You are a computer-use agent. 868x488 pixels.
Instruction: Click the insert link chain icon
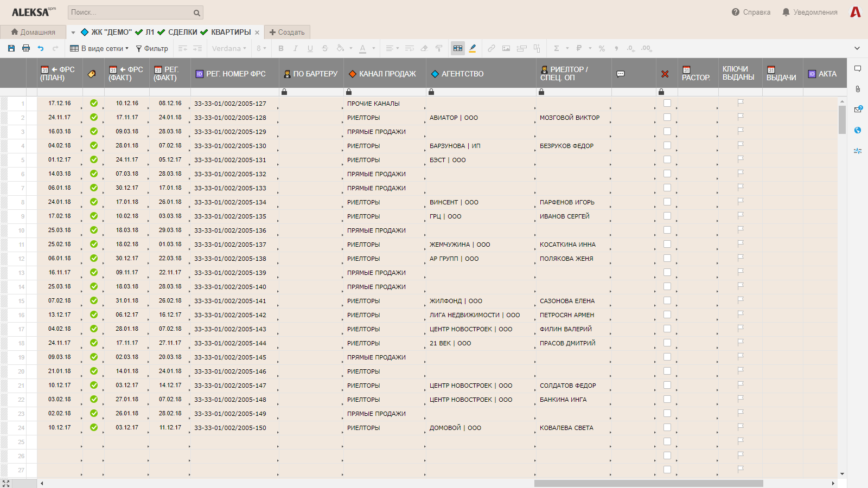click(492, 48)
